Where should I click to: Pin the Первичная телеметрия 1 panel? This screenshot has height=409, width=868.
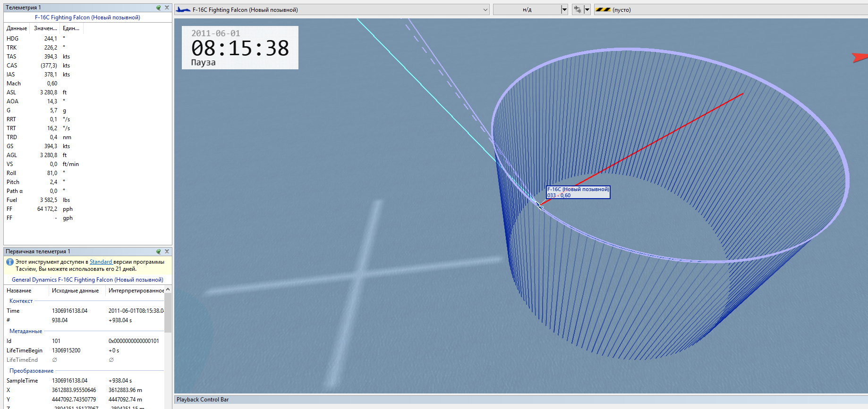click(x=159, y=251)
